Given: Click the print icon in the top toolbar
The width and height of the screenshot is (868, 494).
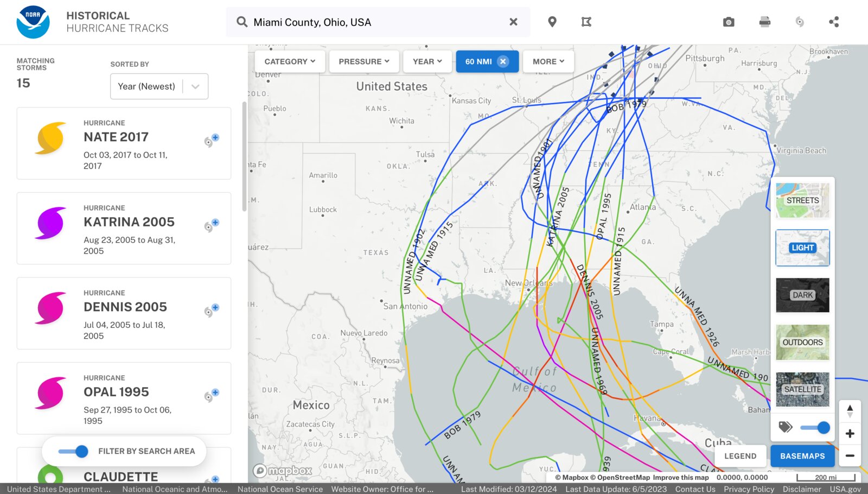Looking at the screenshot, I should click(x=764, y=22).
